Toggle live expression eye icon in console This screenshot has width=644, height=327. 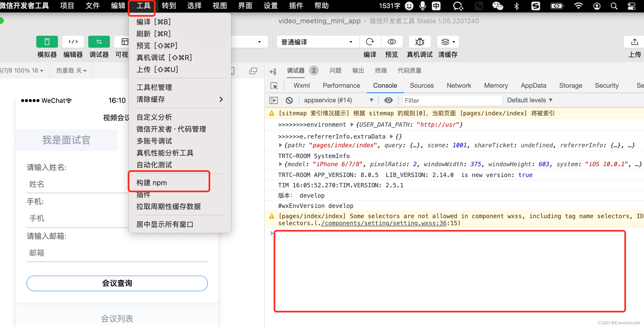point(389,100)
